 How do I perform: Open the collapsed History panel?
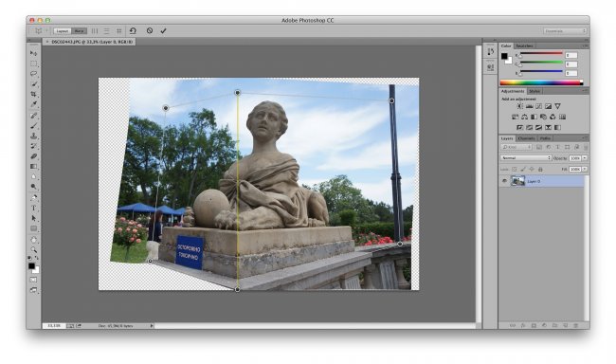point(490,52)
